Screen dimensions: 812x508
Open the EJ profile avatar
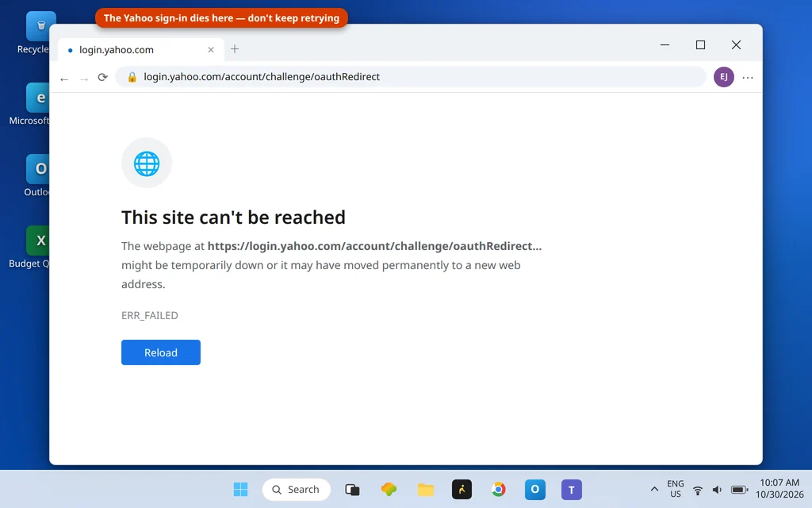pos(723,77)
